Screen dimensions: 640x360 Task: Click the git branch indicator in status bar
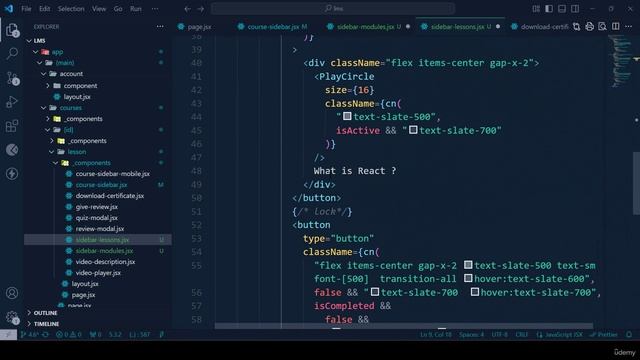(34, 334)
